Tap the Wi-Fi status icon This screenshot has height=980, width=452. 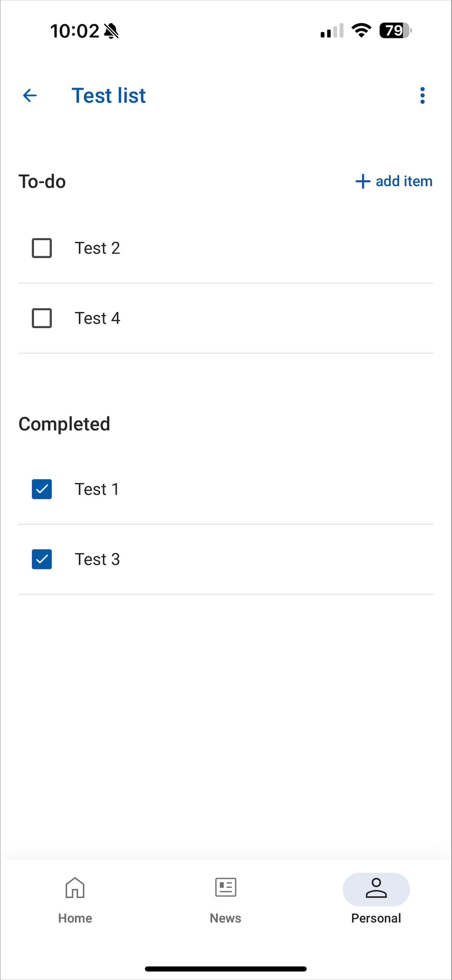(361, 30)
